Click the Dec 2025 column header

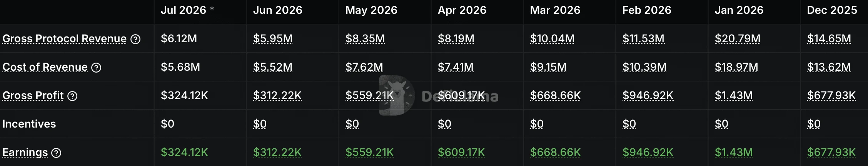pos(832,10)
